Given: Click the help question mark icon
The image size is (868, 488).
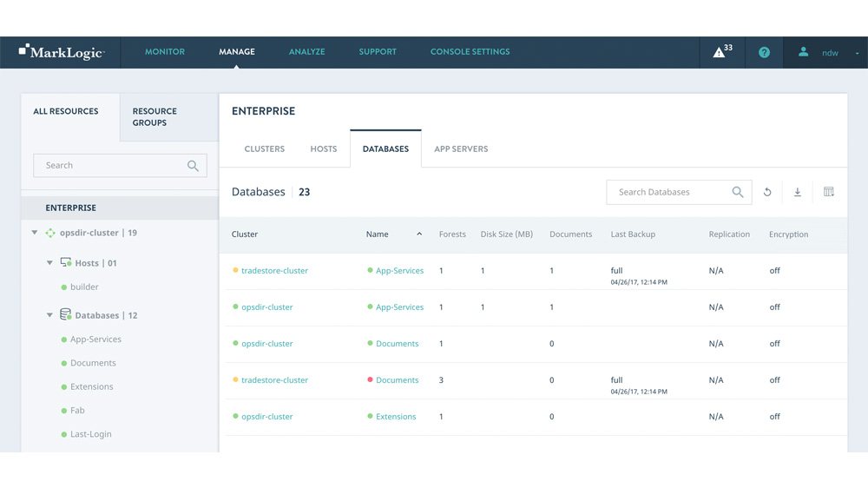Looking at the screenshot, I should [764, 52].
